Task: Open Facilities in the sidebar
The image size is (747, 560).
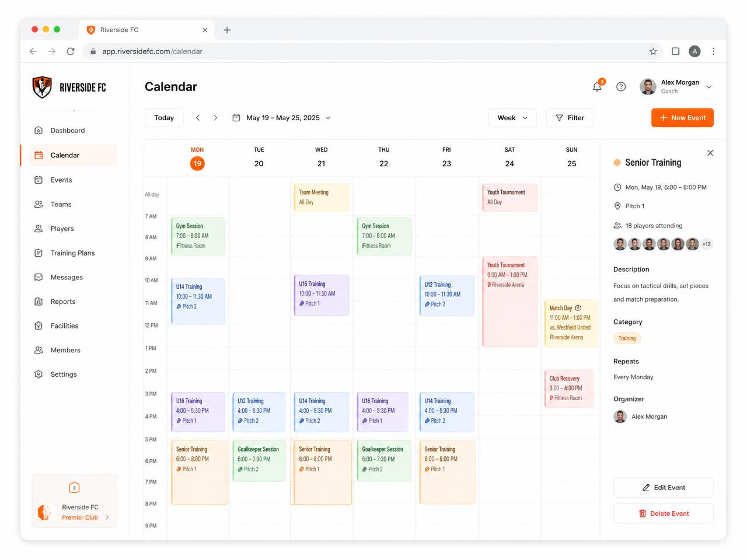Action: (73, 326)
